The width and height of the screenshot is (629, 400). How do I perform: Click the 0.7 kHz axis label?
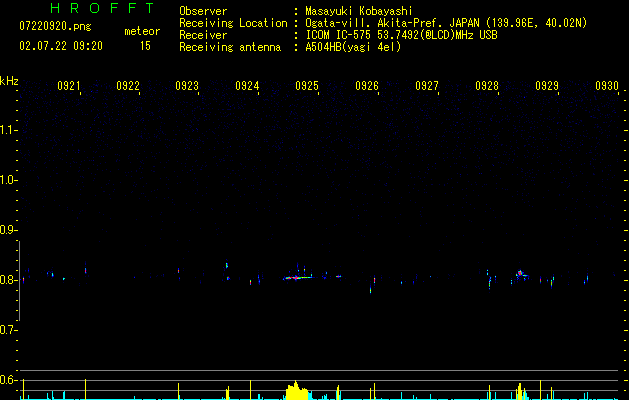point(8,330)
